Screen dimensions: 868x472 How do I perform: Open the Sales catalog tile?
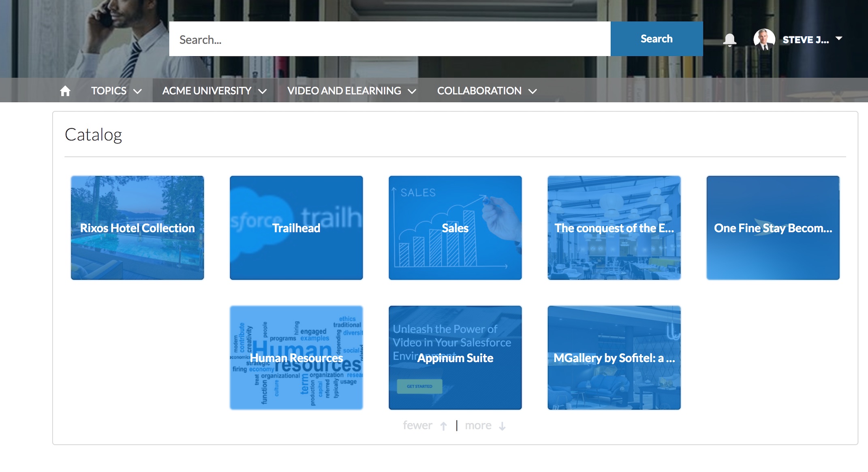pyautogui.click(x=455, y=228)
